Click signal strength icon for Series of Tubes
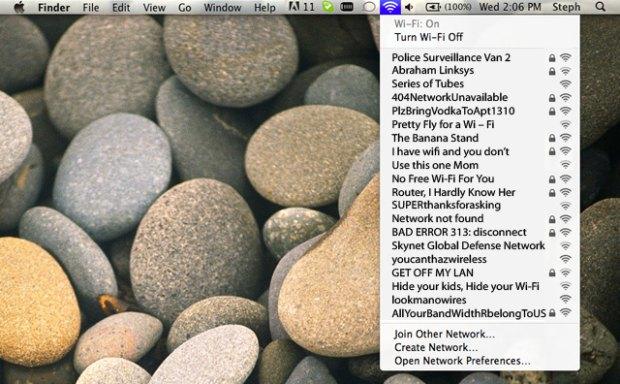Viewport: 620px width, 384px height. coord(566,84)
